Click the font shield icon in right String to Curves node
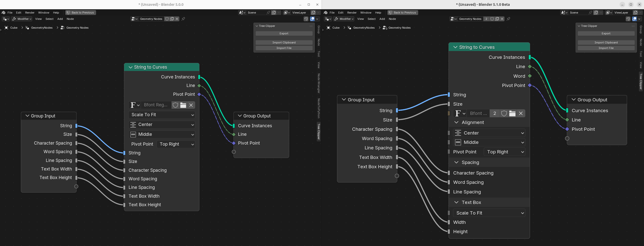 click(504, 113)
